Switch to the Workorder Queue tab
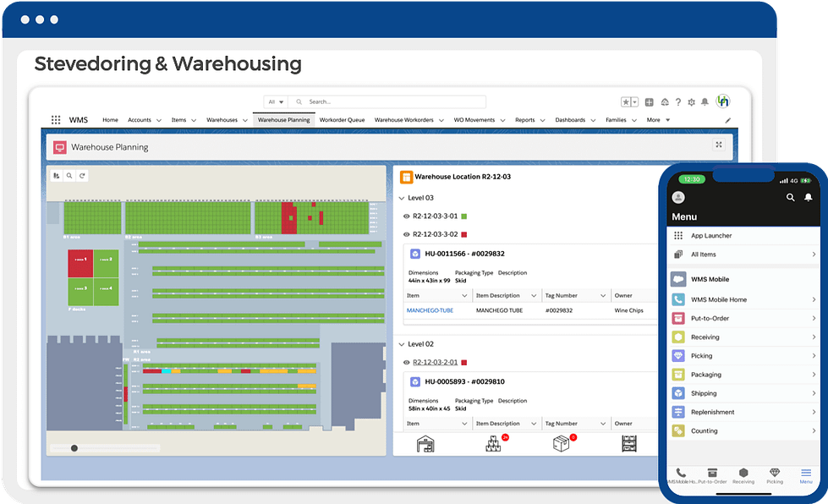 click(x=341, y=118)
